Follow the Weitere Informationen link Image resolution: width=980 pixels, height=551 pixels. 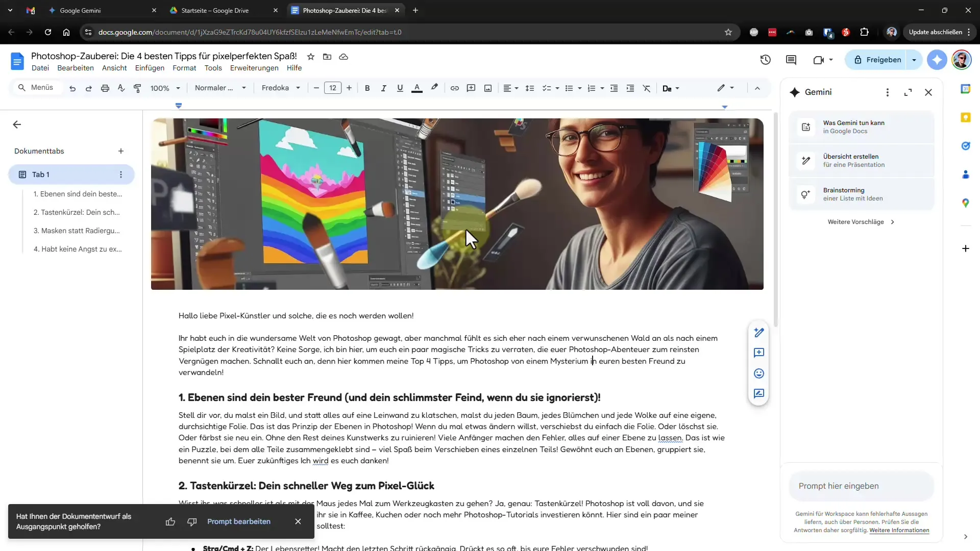click(x=899, y=531)
